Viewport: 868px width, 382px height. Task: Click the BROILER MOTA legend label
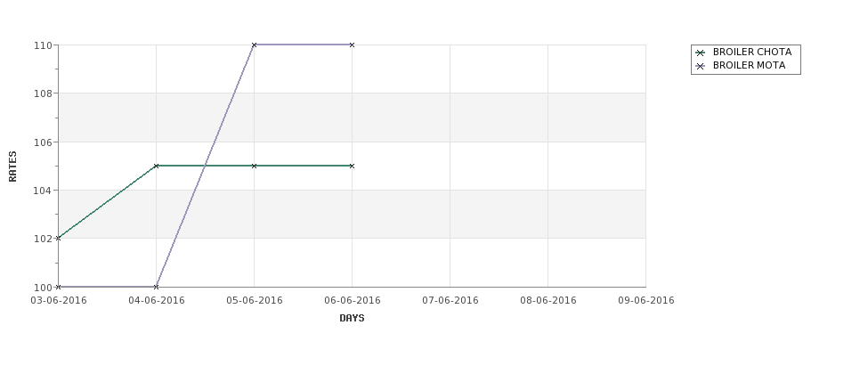point(749,65)
